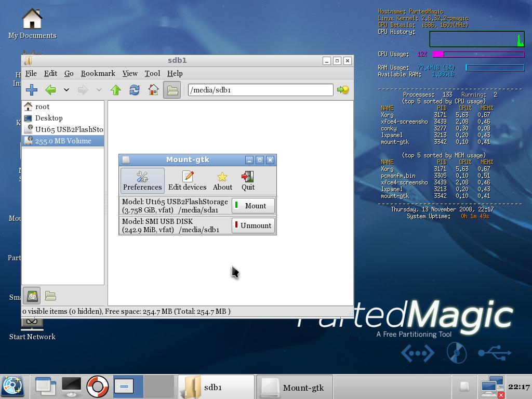Screen dimensions: 532x399
Task: Unmount the SMI USB DISK
Action: 253,225
